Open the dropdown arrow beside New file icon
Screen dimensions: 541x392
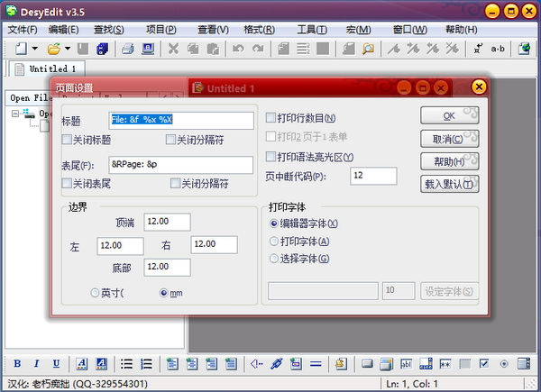pyautogui.click(x=33, y=48)
